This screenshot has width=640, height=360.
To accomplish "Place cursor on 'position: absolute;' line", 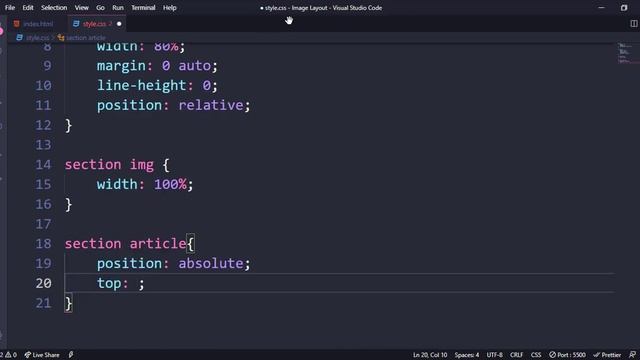I will tap(173, 264).
